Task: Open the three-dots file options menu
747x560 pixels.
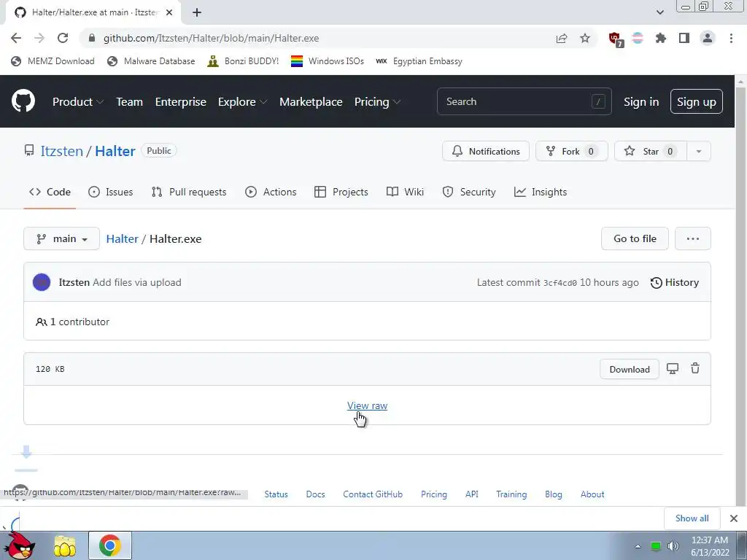Action: 693,238
